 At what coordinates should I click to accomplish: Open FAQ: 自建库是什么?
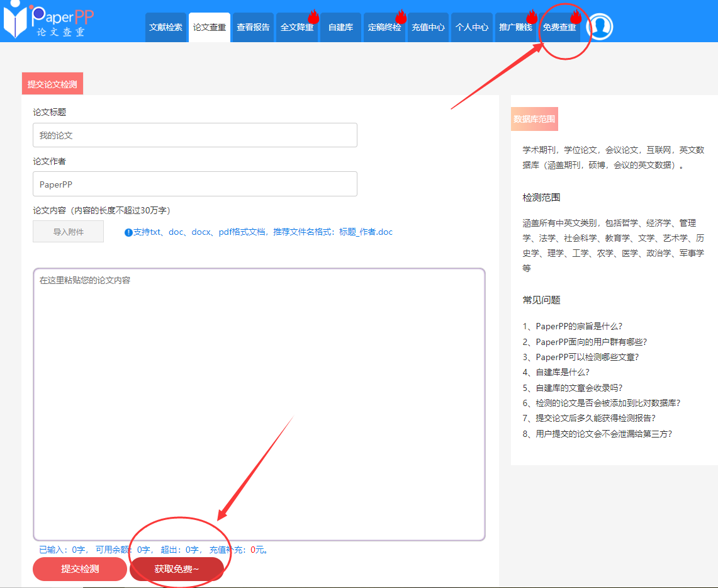556,372
